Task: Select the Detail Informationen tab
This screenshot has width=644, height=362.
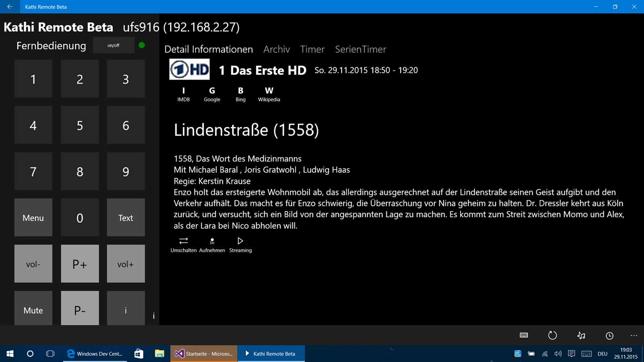Action: [x=208, y=49]
